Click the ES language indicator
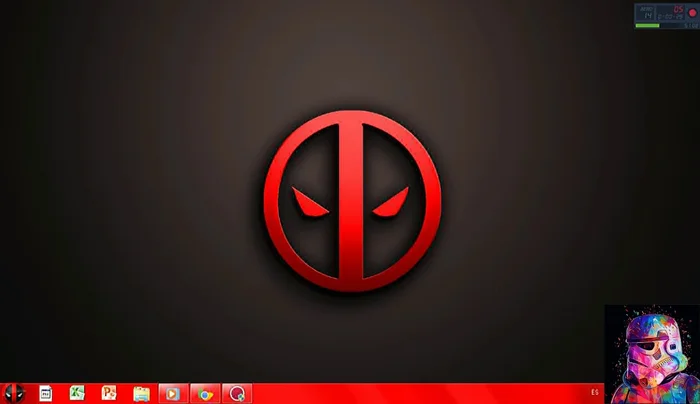The image size is (700, 404). coord(595,392)
